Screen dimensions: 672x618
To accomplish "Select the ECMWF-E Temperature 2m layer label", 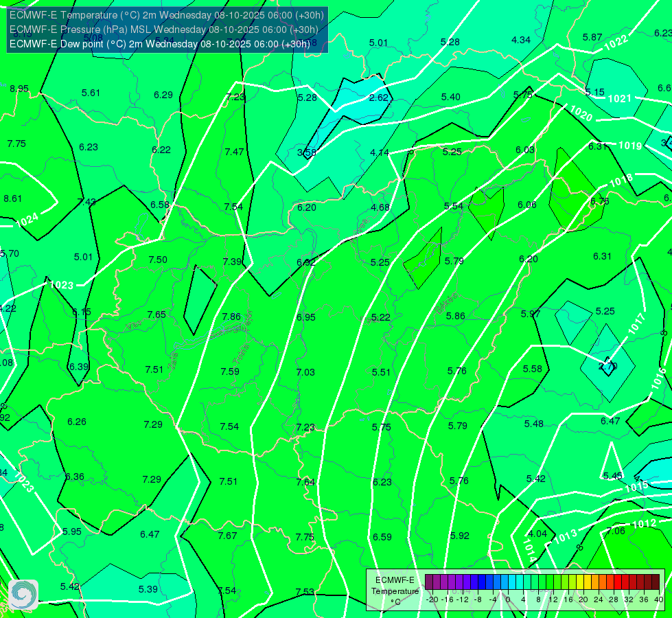I will click(166, 15).
